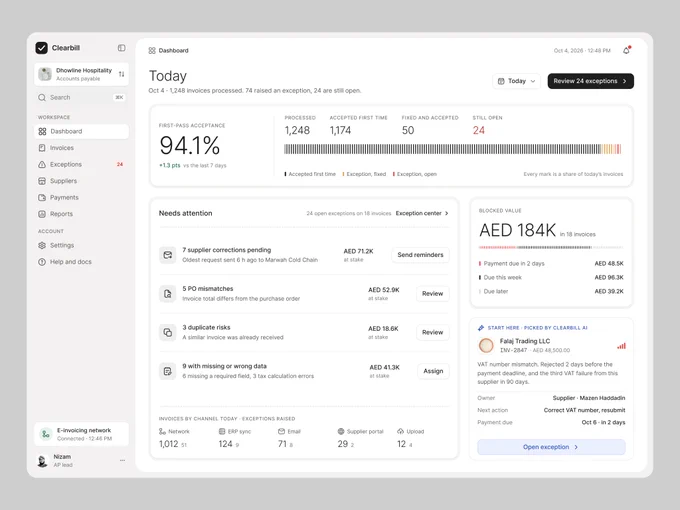Open the Today date range dropdown
This screenshot has width=680, height=510.
pos(516,81)
